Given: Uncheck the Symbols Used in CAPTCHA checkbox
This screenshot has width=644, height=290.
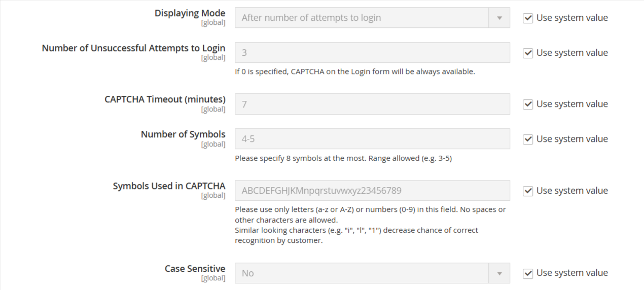Looking at the screenshot, I should (x=528, y=191).
